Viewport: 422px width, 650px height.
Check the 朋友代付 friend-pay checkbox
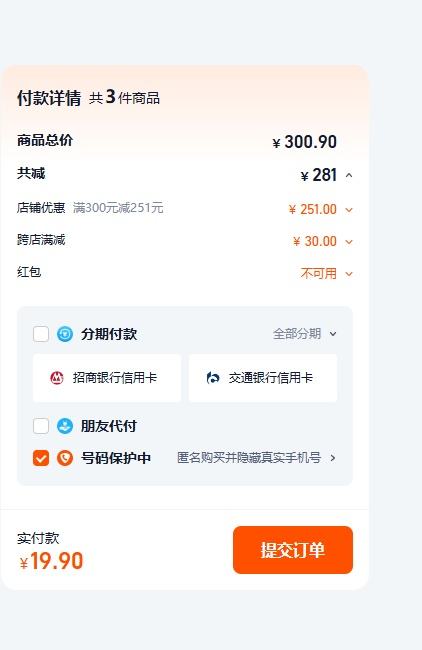[41, 426]
